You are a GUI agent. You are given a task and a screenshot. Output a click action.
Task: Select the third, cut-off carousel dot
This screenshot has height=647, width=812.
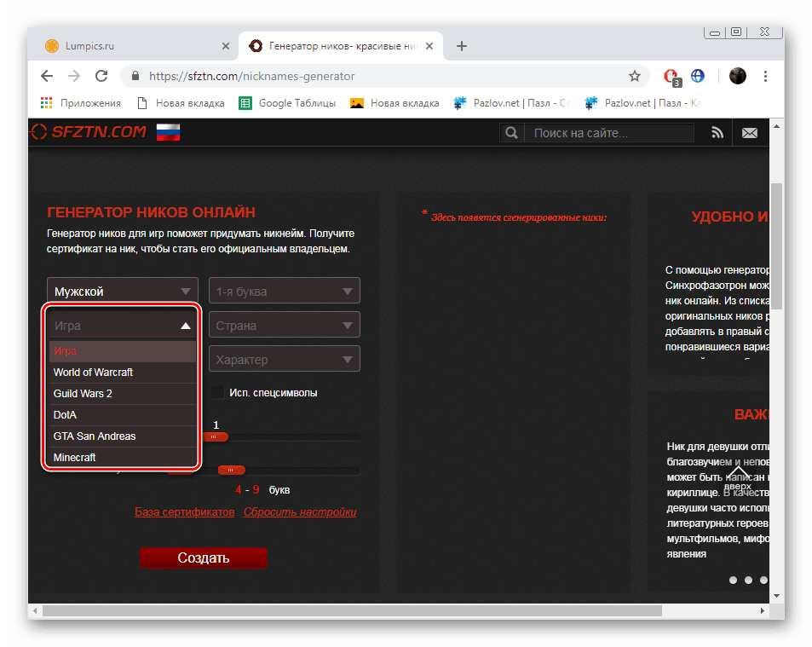pyautogui.click(x=763, y=580)
